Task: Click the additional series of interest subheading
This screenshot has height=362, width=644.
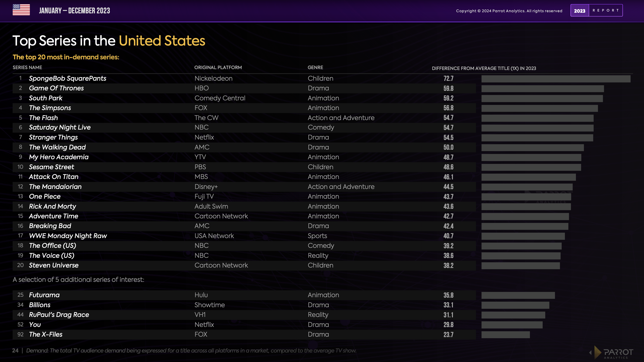Action: tap(79, 280)
